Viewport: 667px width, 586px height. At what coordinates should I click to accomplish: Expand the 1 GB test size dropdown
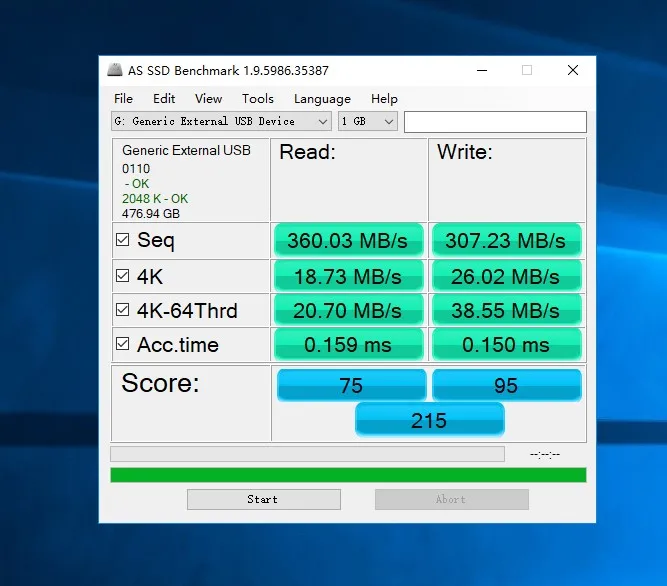click(x=368, y=122)
